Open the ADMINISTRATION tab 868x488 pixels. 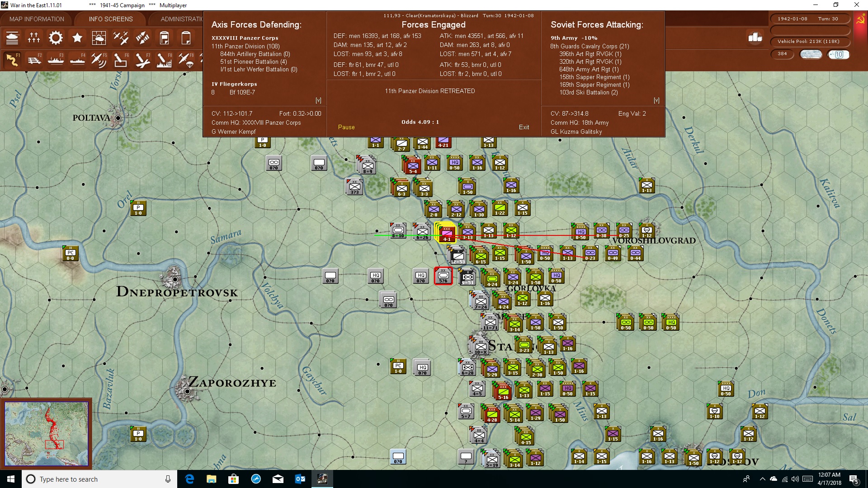[182, 19]
